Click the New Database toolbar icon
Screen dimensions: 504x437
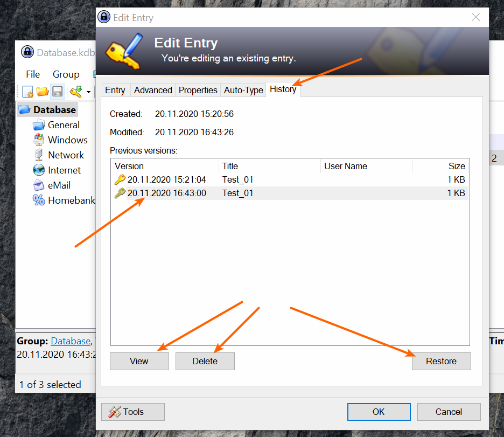coord(28,92)
